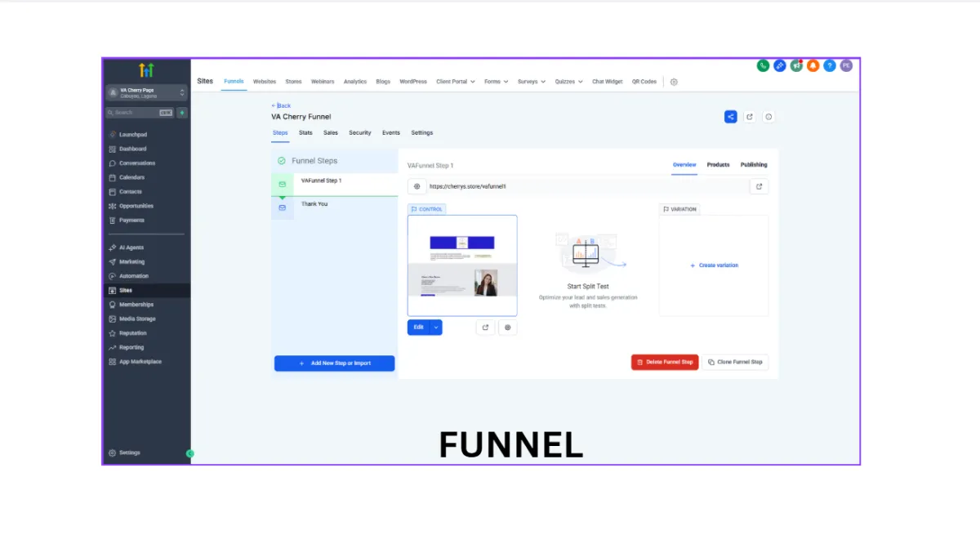Open the Edit button dropdown arrow
The image size is (980, 544).
[436, 328]
